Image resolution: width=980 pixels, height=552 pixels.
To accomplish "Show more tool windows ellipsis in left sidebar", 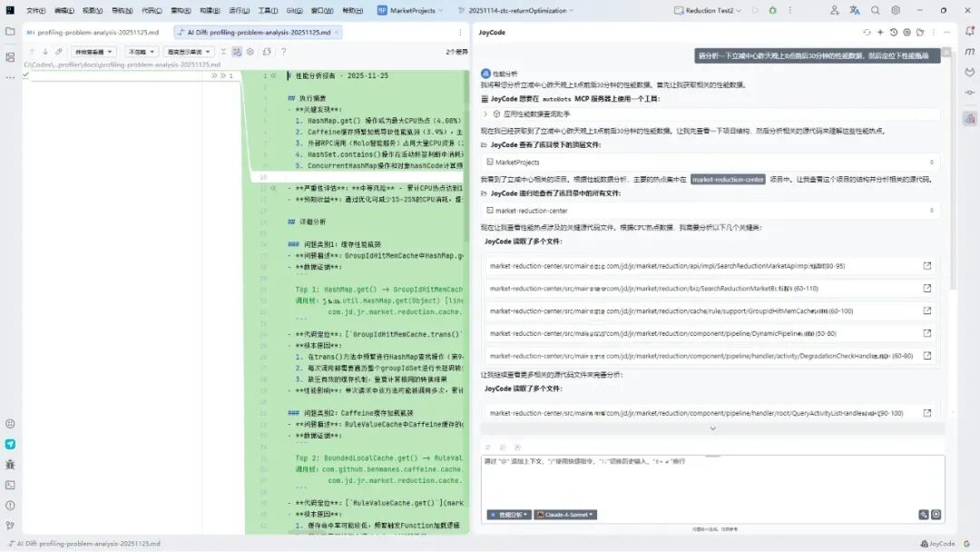I will 10,77.
